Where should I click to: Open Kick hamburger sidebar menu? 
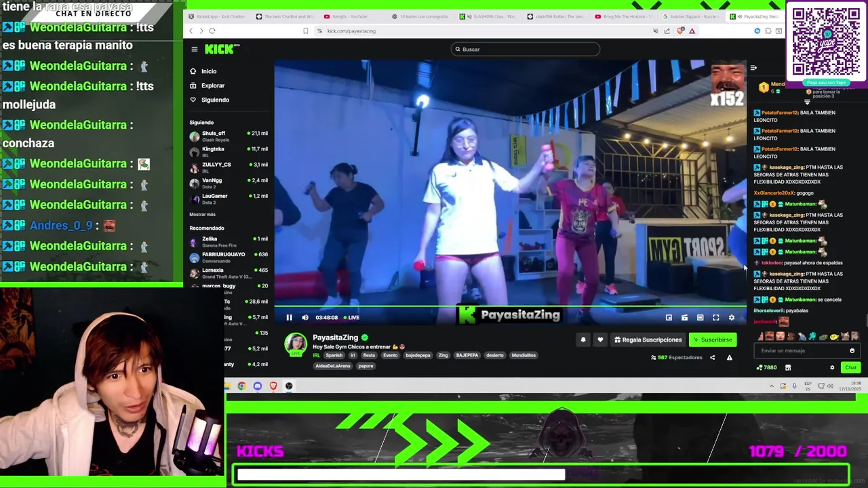(194, 49)
